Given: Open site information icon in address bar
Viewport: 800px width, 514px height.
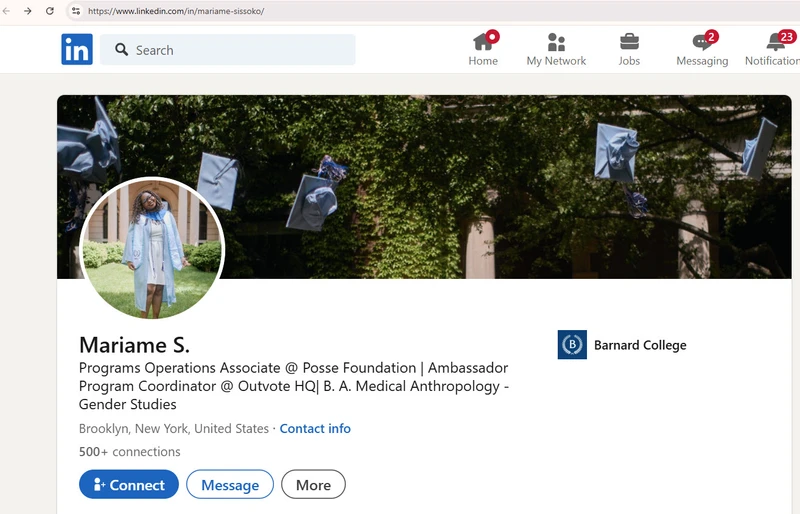Looking at the screenshot, I should [75, 11].
